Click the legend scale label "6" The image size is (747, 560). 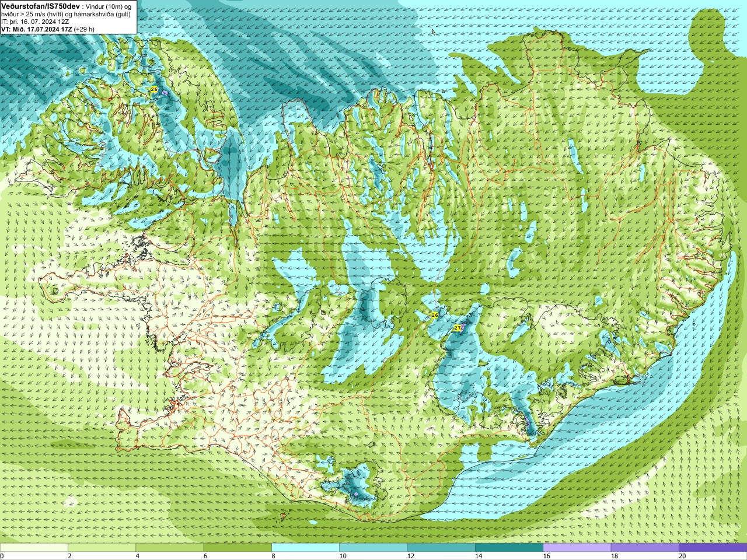click(x=205, y=556)
